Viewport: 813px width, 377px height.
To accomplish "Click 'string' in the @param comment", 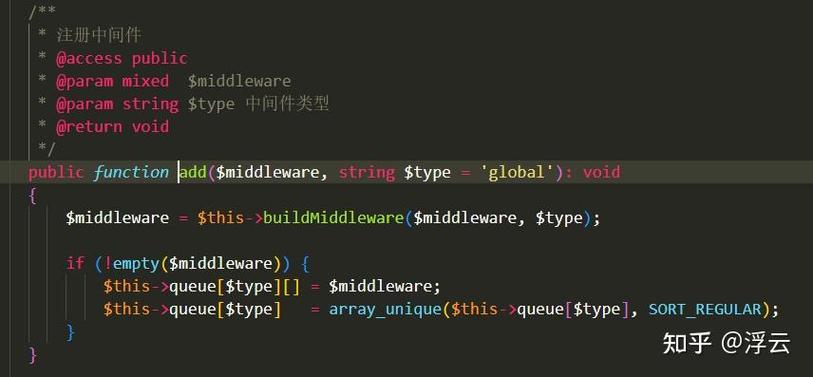I will coord(150,104).
